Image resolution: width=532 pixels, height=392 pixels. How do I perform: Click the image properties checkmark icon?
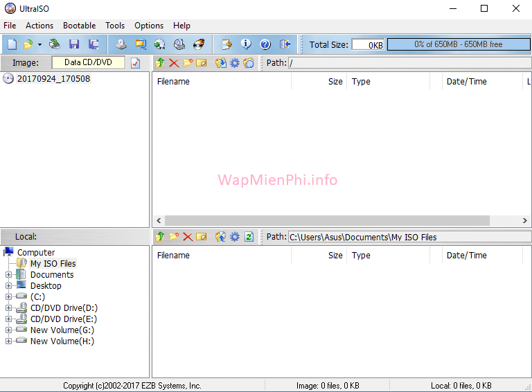(135, 63)
